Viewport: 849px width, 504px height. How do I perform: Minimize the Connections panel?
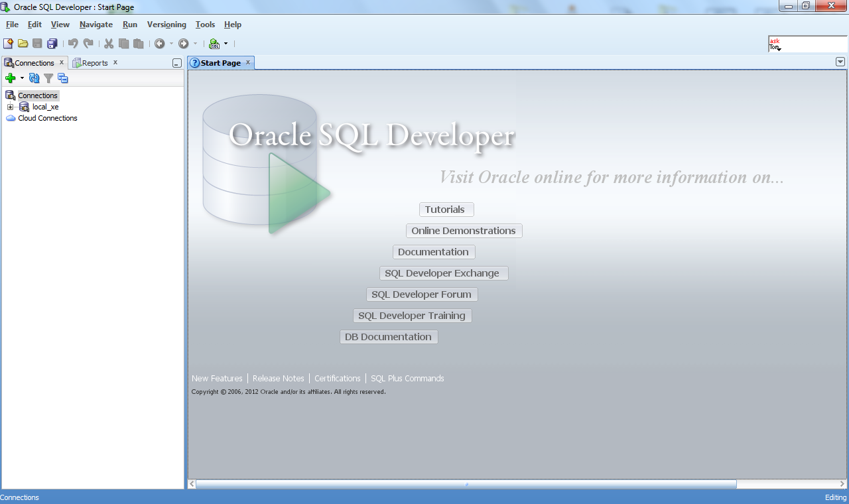176,63
